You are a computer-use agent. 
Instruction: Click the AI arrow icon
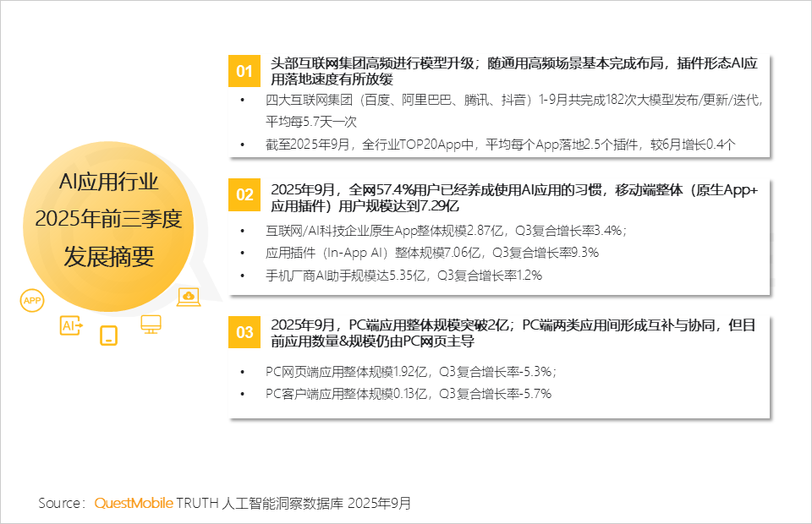(70, 325)
